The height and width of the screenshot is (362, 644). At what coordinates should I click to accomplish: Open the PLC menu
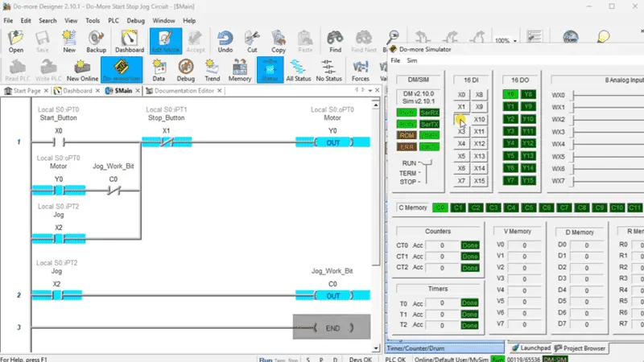[114, 21]
